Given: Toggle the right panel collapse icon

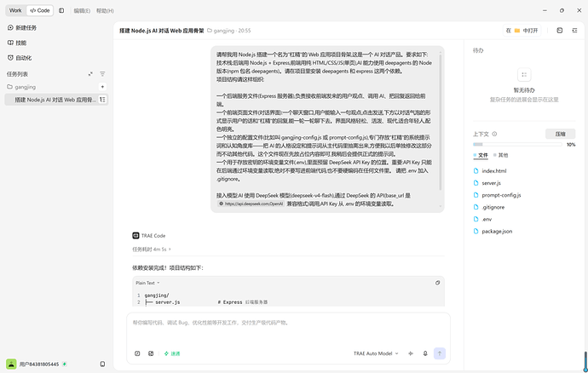Looking at the screenshot, I should (x=574, y=31).
